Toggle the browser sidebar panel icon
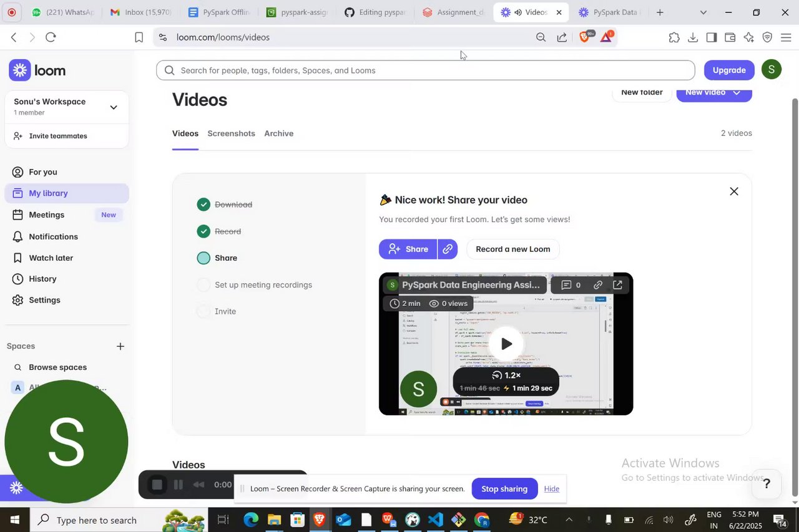 (x=712, y=37)
